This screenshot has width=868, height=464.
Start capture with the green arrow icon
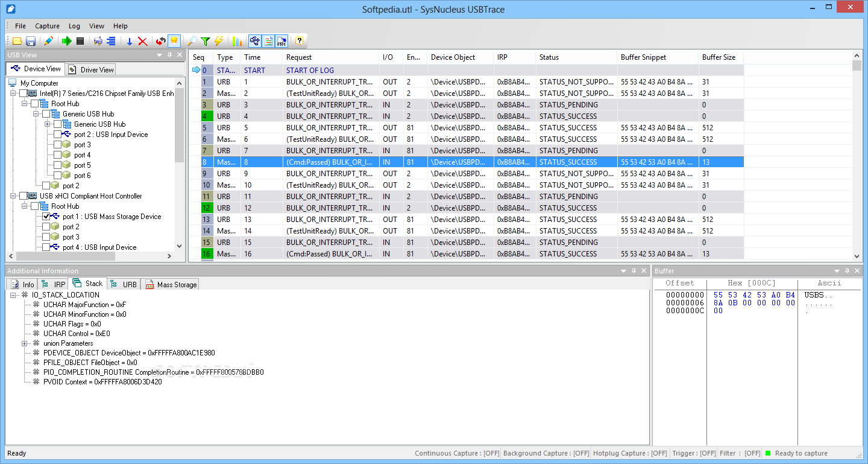click(x=67, y=41)
